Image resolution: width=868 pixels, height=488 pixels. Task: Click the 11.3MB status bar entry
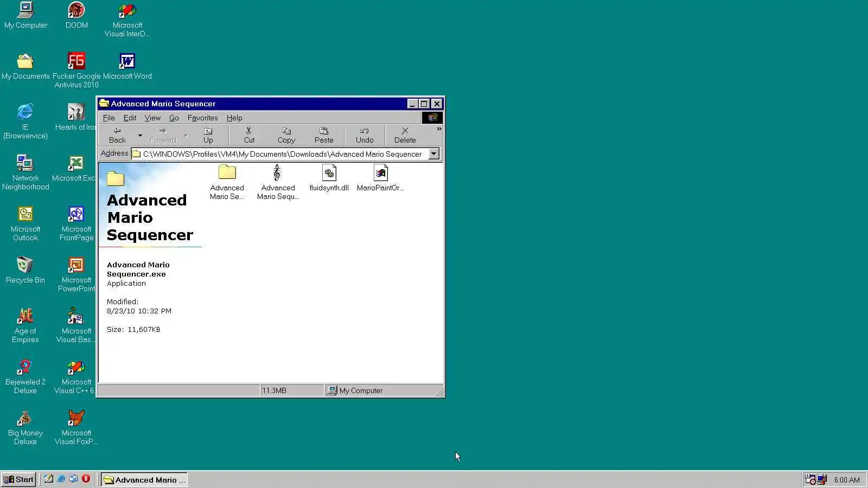292,390
